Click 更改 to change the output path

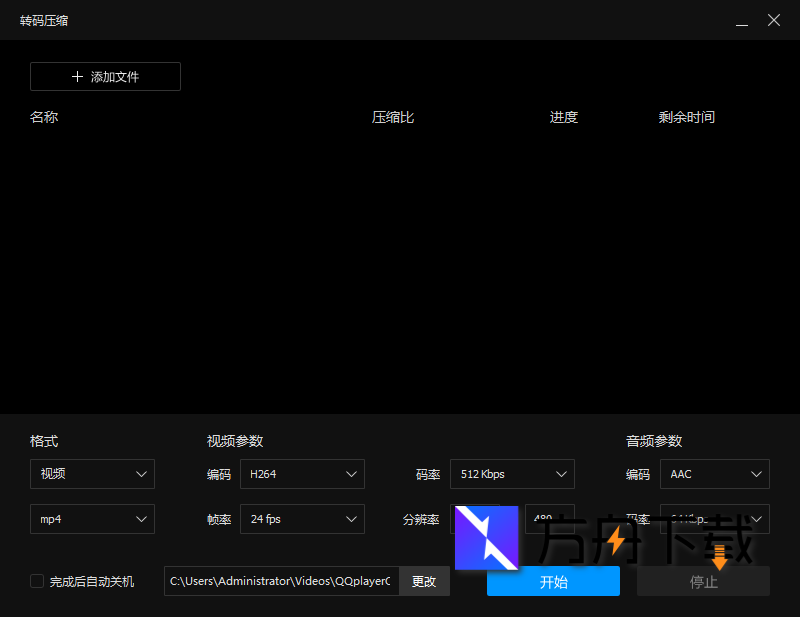click(x=424, y=581)
